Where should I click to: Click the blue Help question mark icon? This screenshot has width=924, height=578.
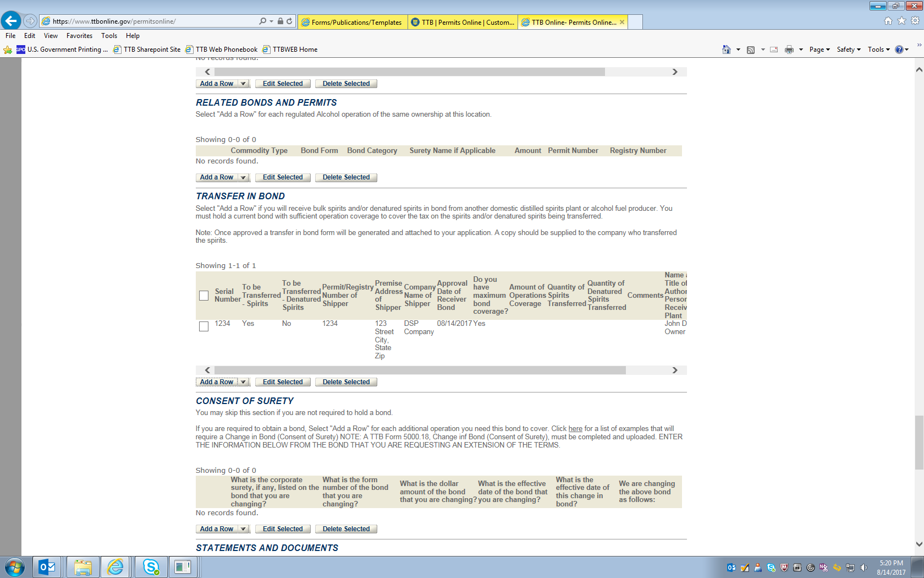tap(899, 50)
